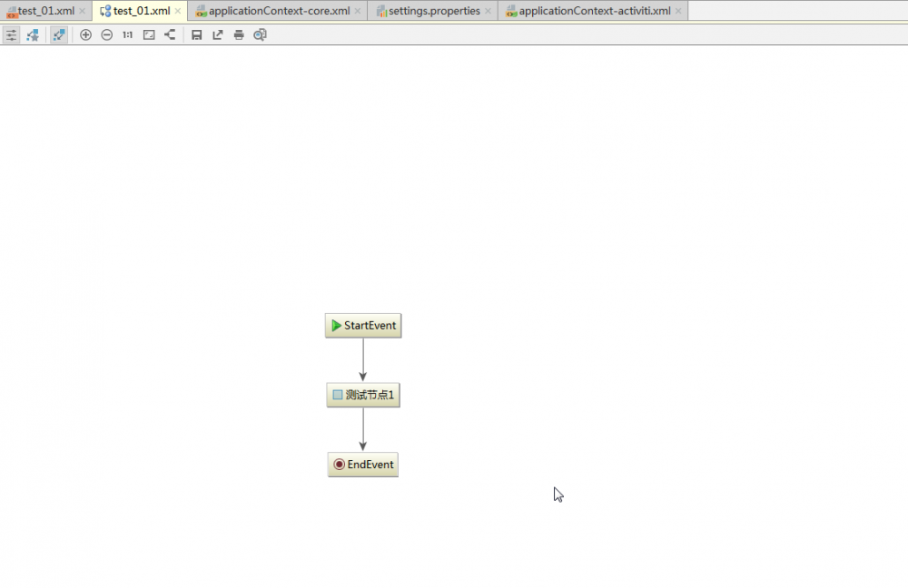This screenshot has height=588, width=908.
Task: Click the green StartEvent play icon
Action: pyautogui.click(x=336, y=326)
